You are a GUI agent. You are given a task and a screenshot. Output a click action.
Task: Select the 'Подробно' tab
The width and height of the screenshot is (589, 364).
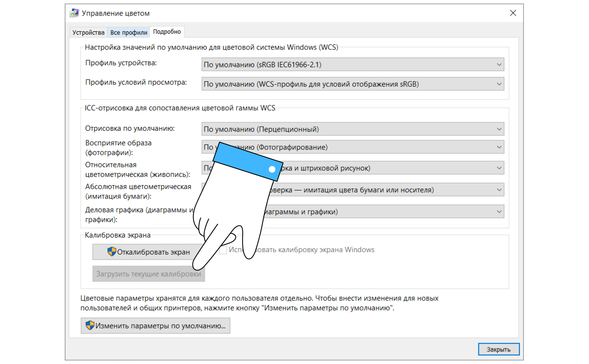(167, 32)
